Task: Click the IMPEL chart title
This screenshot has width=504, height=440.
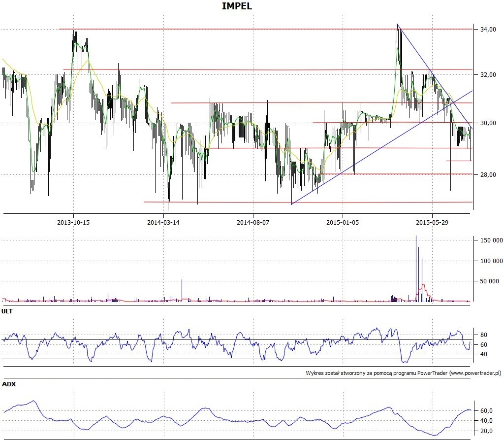Action: [x=237, y=6]
